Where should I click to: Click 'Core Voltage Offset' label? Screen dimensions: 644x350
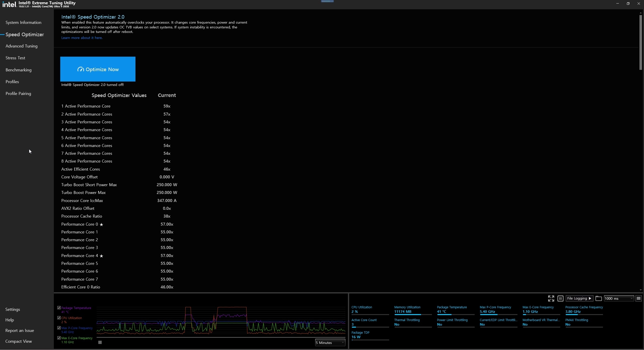(79, 177)
